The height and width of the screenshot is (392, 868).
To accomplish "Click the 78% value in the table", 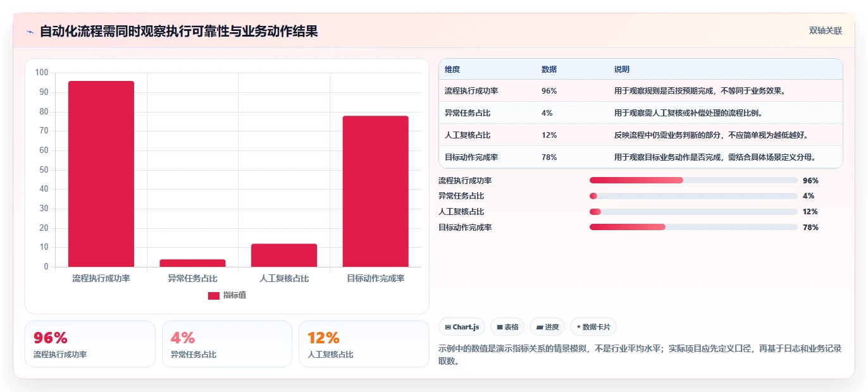I will [549, 157].
